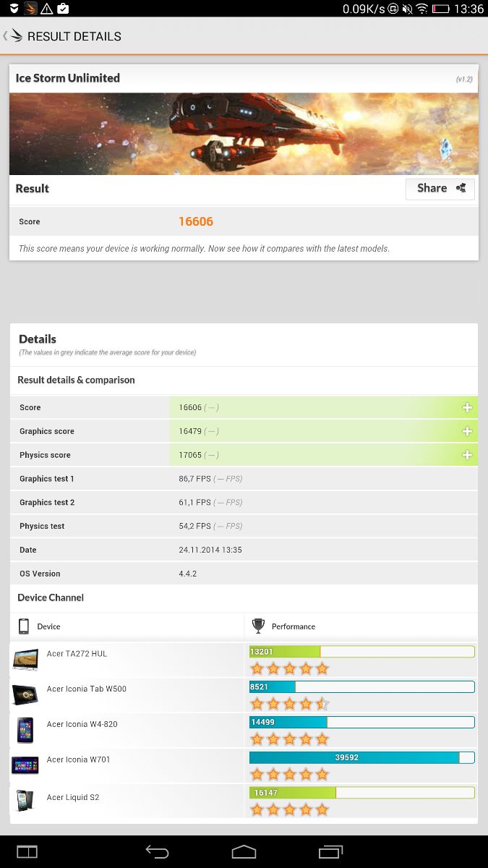This screenshot has height=868, width=488.
Task: Open the Wi-Fi status icon
Action: pyautogui.click(x=421, y=9)
